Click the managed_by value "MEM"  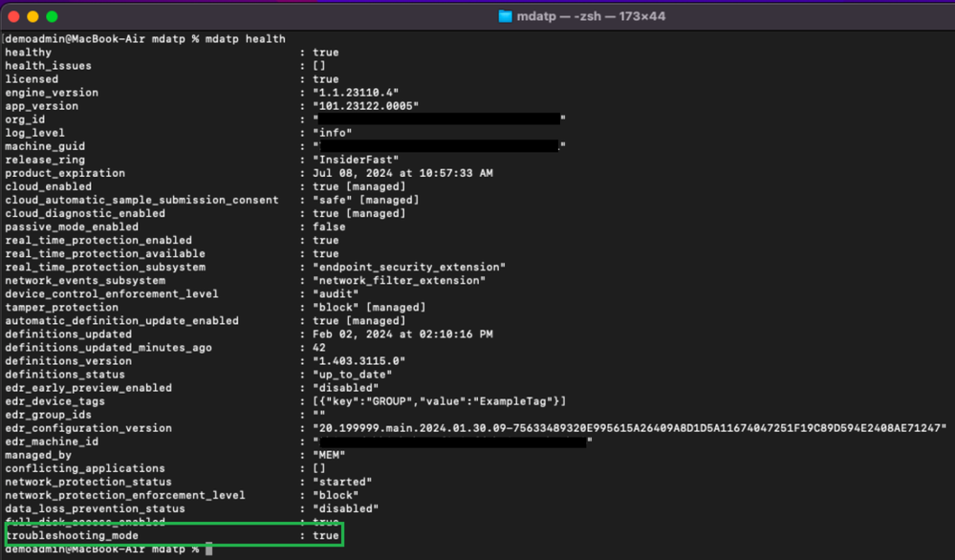[329, 455]
